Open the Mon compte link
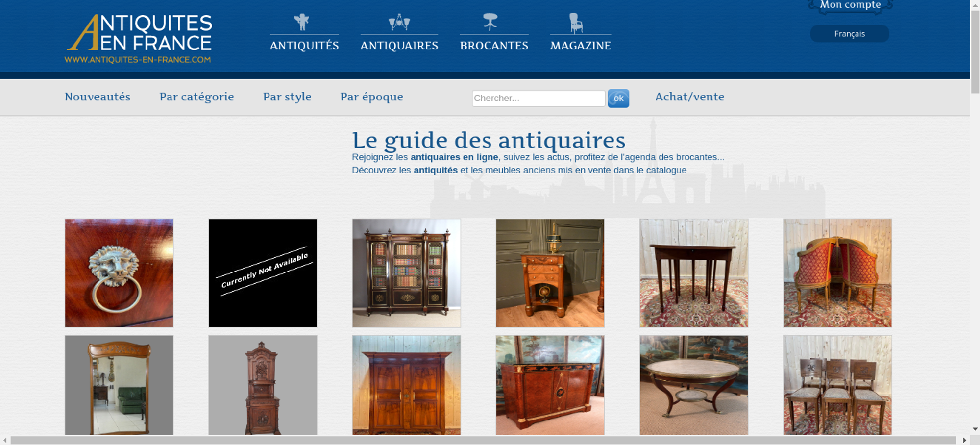The height and width of the screenshot is (445, 980). pos(850,5)
